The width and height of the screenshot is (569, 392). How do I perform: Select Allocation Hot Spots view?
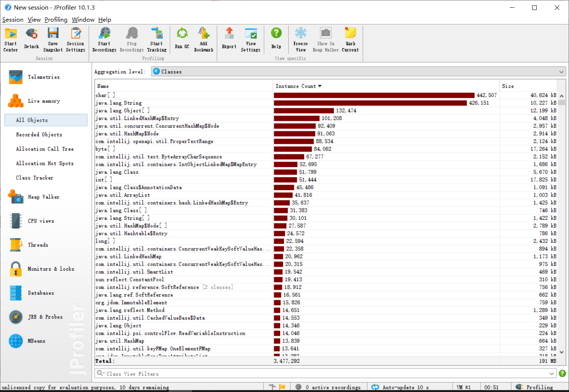[x=46, y=164]
